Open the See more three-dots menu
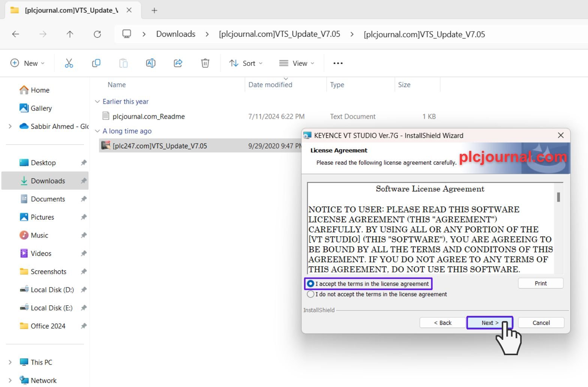Screen dimensions: 588x387 338,63
